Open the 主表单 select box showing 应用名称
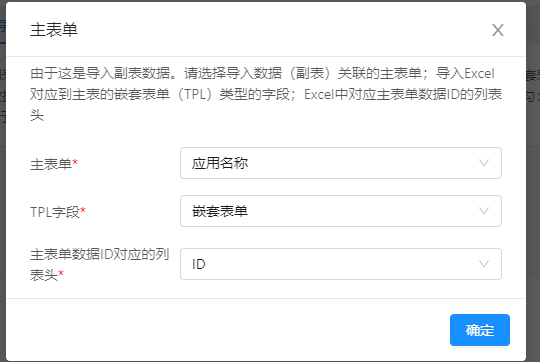The image size is (540, 362). (x=341, y=163)
